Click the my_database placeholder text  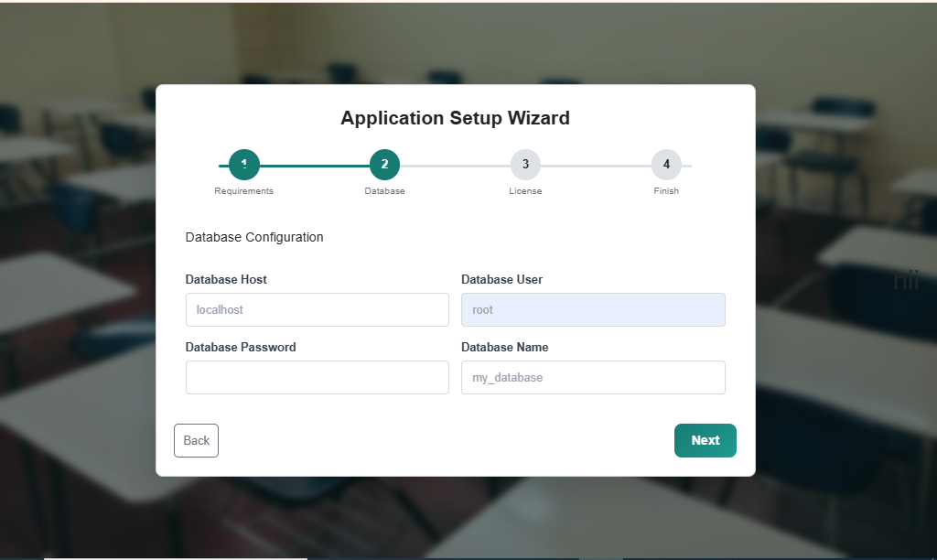click(x=505, y=377)
